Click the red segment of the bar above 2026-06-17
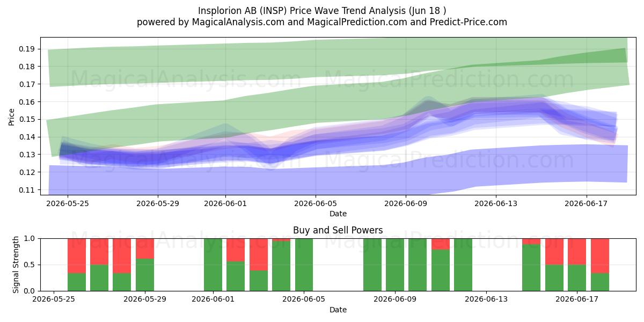 (x=577, y=251)
